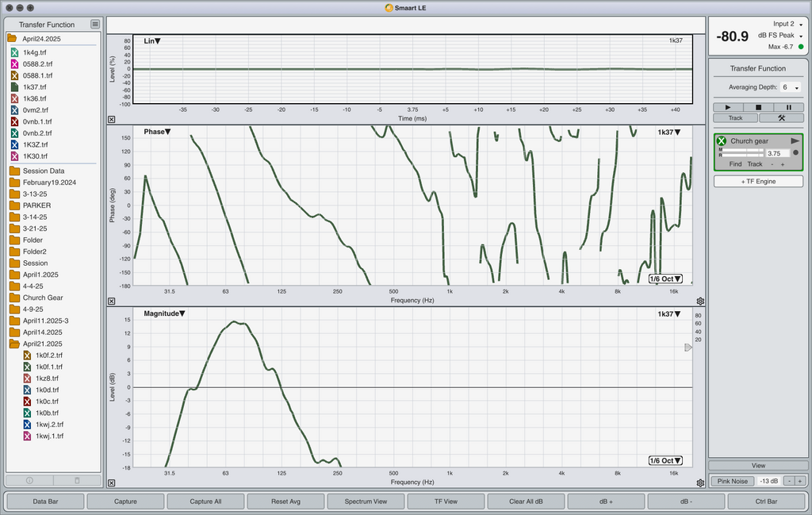This screenshot has height=515, width=812.
Task: Select the 1kwj.1.trf trace icon
Action: [28, 436]
